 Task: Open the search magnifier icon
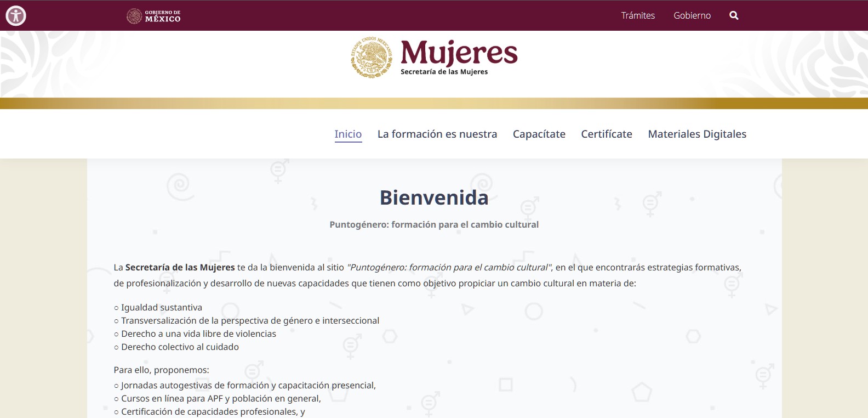click(x=734, y=15)
